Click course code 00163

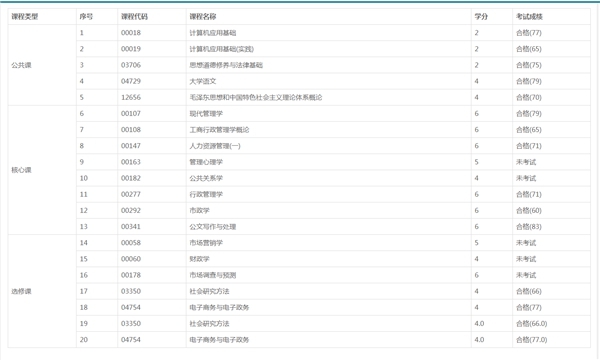point(131,162)
